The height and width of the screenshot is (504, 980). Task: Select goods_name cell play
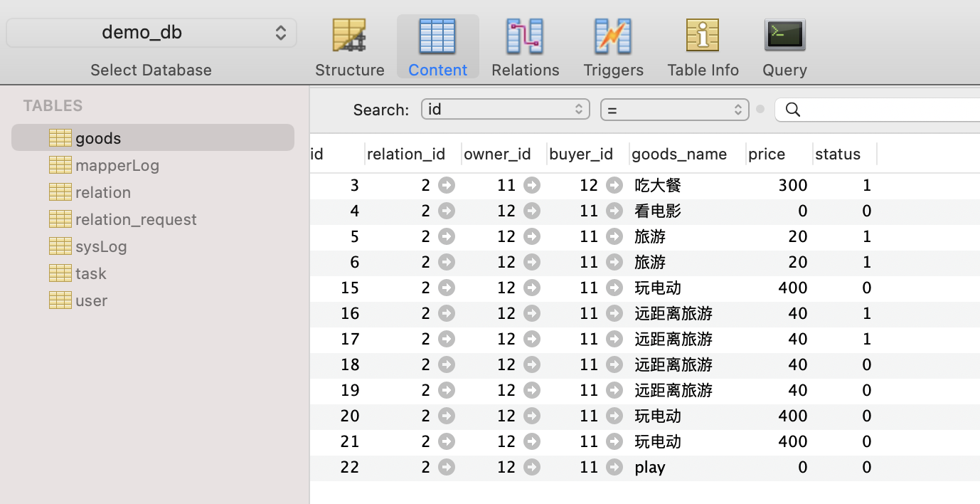click(650, 468)
